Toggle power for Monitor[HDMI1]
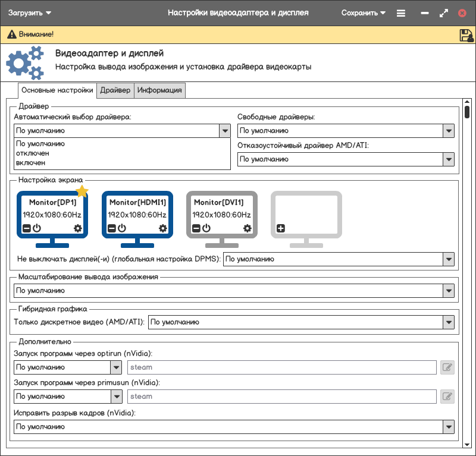 pyautogui.click(x=122, y=228)
